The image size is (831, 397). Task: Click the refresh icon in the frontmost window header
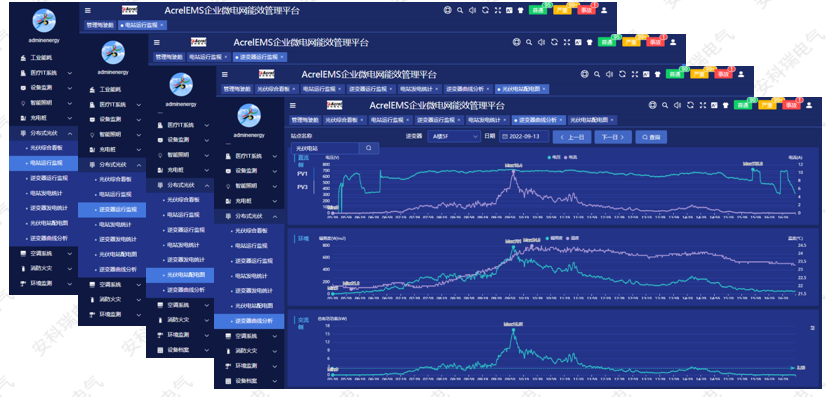[x=690, y=105]
